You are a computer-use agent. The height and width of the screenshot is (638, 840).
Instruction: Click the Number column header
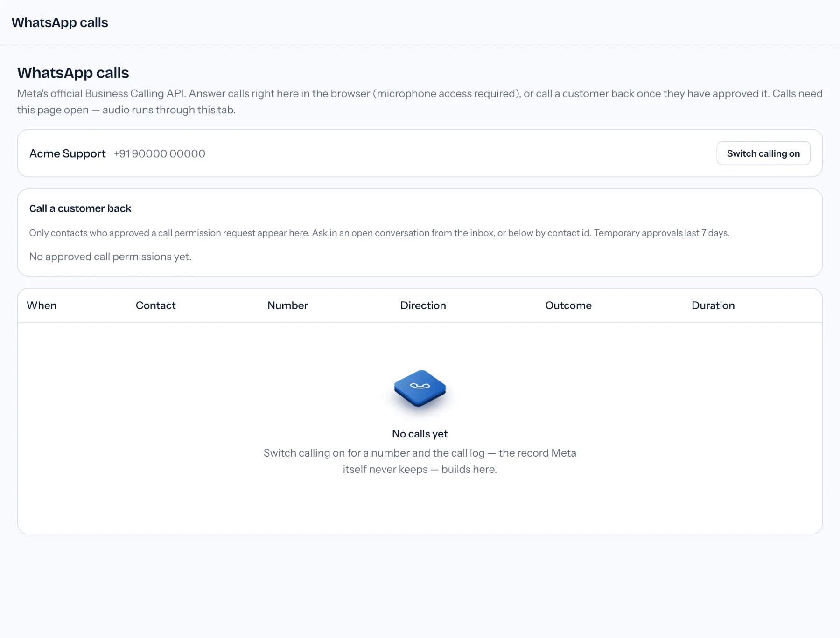287,305
